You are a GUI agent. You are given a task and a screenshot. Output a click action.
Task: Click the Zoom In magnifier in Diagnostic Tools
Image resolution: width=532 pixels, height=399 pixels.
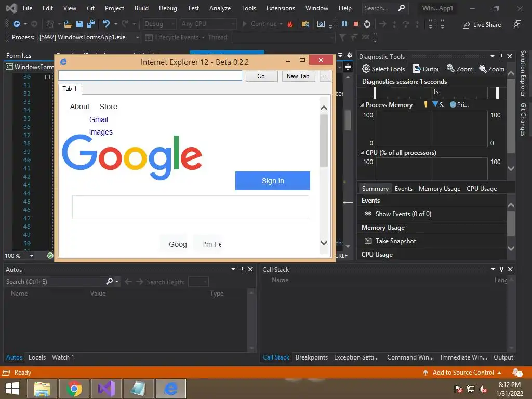click(x=450, y=69)
